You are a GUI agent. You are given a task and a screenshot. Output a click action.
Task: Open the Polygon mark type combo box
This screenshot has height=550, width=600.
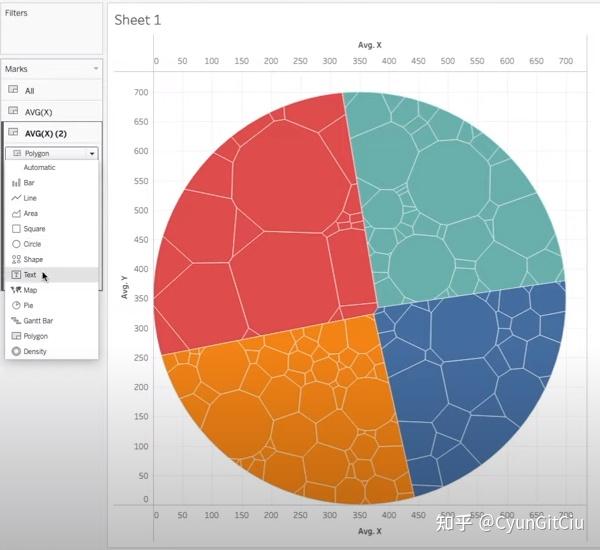point(52,153)
